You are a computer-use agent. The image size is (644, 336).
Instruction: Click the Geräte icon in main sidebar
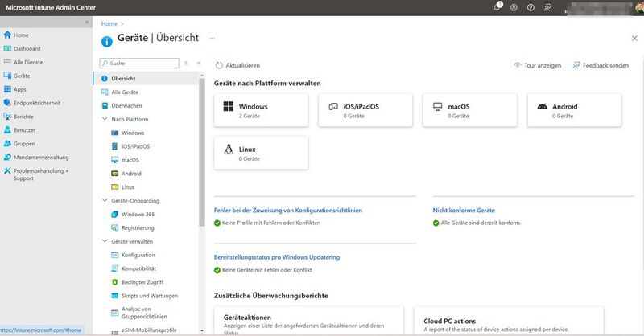(7, 76)
